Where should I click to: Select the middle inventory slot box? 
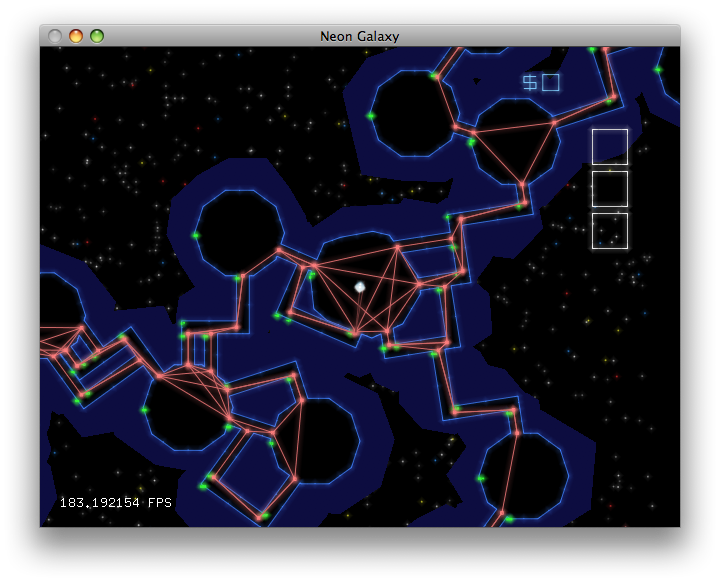(610, 189)
